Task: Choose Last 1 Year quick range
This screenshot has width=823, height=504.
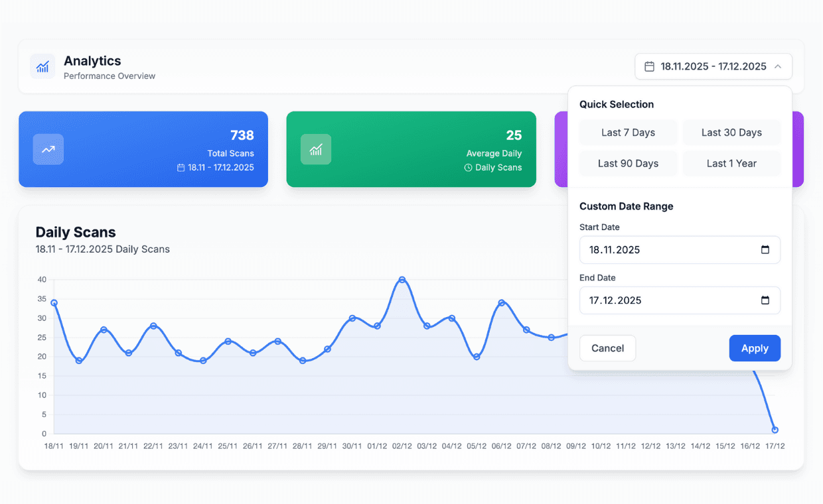Action: (731, 163)
